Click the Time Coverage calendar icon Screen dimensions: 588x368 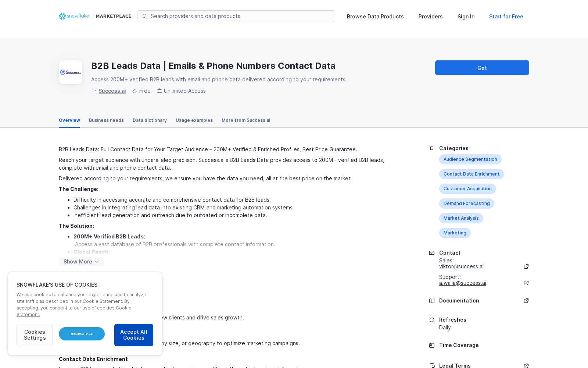pos(432,345)
